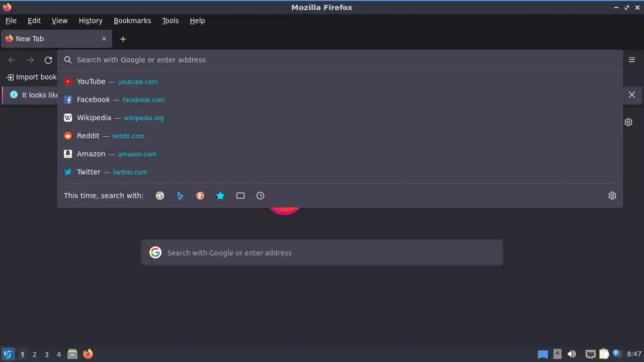Click the clock showing 8:47
The image size is (644, 362).
click(x=634, y=354)
